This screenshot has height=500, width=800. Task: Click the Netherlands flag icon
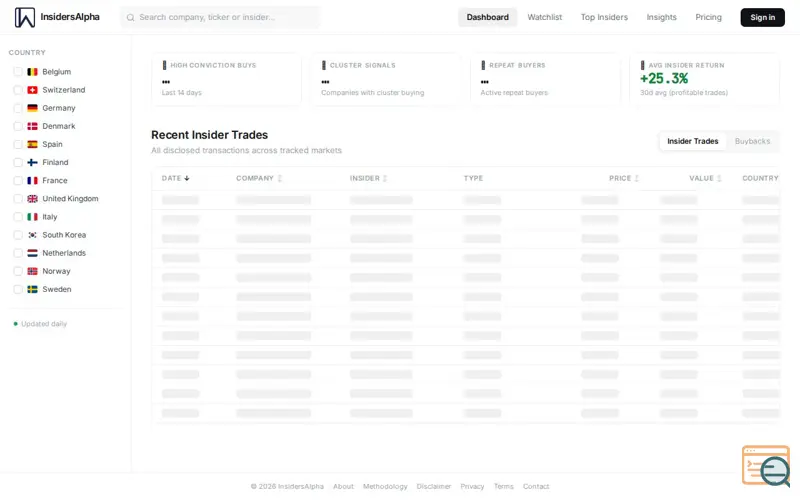[x=32, y=253]
